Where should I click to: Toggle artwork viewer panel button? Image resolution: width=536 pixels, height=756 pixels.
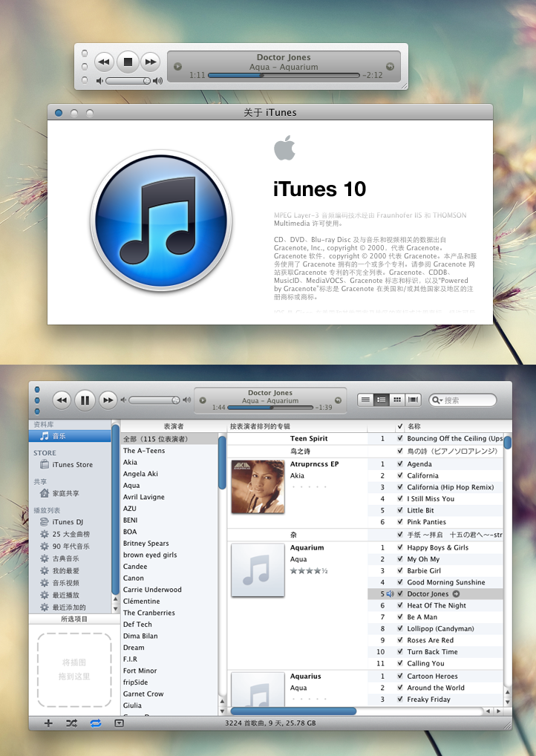(x=119, y=723)
